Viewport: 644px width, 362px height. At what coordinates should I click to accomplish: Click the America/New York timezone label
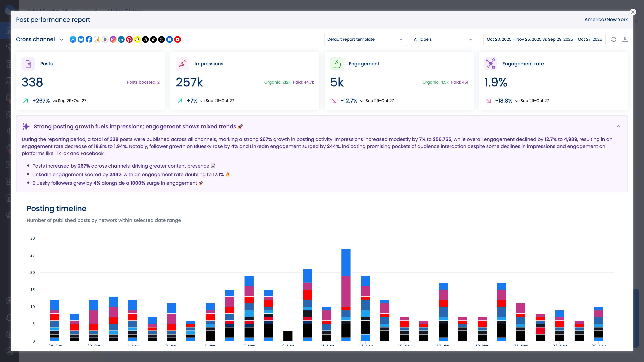point(606,19)
